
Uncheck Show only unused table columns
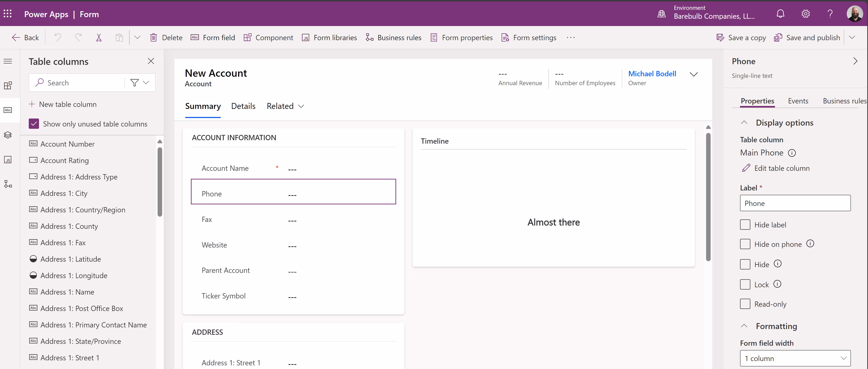point(34,124)
